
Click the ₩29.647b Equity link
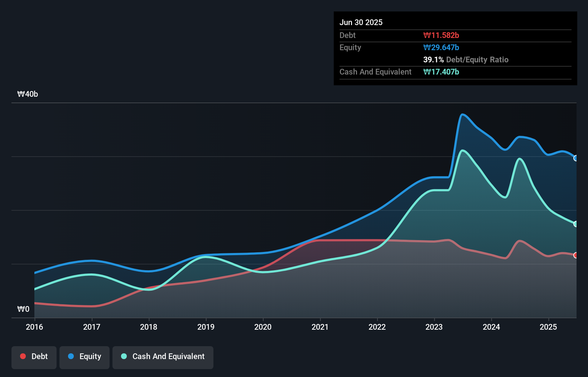tap(441, 47)
